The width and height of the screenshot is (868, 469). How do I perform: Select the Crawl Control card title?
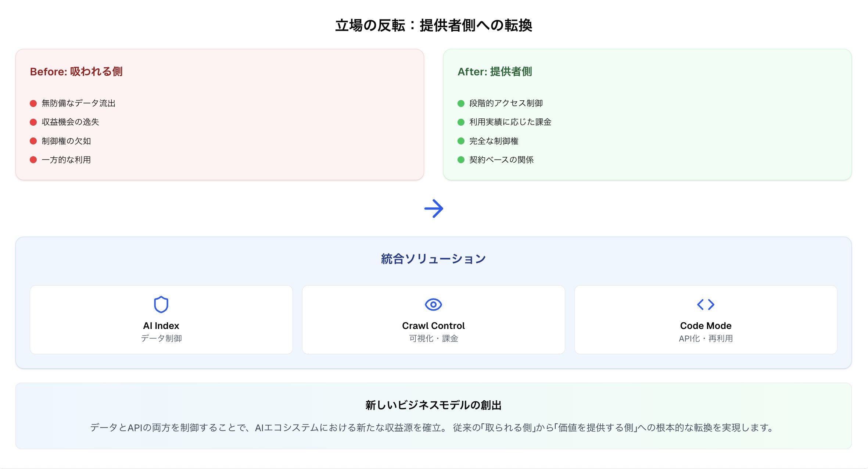[x=433, y=326]
